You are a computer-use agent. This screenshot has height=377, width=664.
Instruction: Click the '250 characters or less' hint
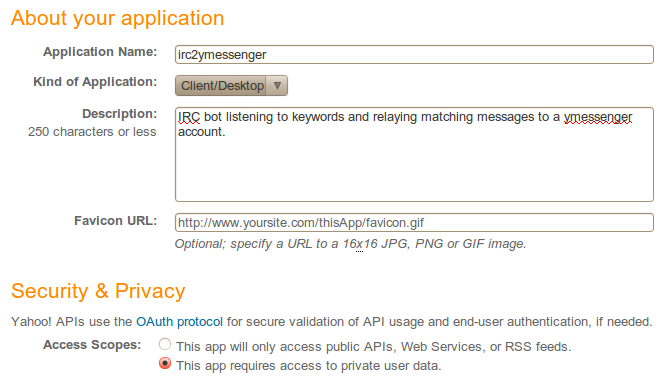point(92,132)
